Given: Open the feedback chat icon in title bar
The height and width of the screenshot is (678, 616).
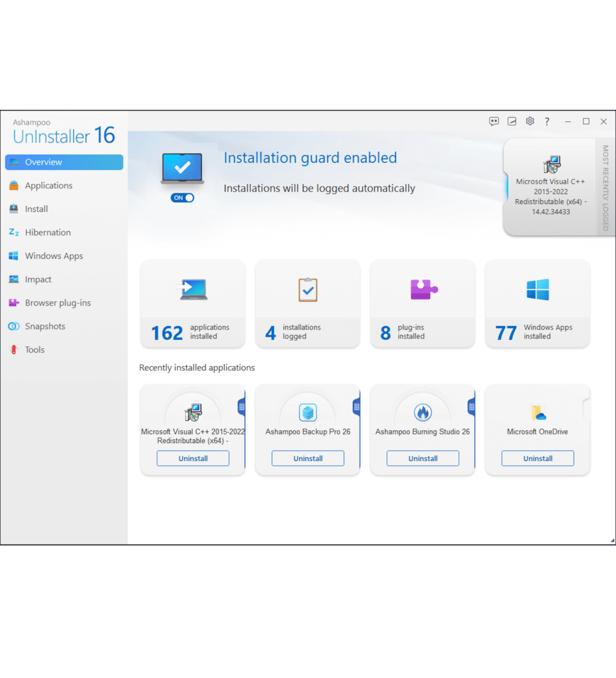Looking at the screenshot, I should (x=494, y=121).
